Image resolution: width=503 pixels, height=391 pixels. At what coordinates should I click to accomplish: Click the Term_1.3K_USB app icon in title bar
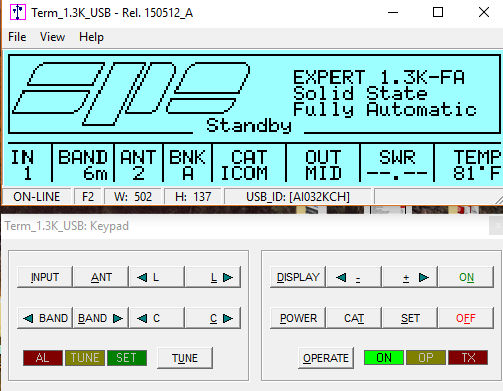coord(18,13)
